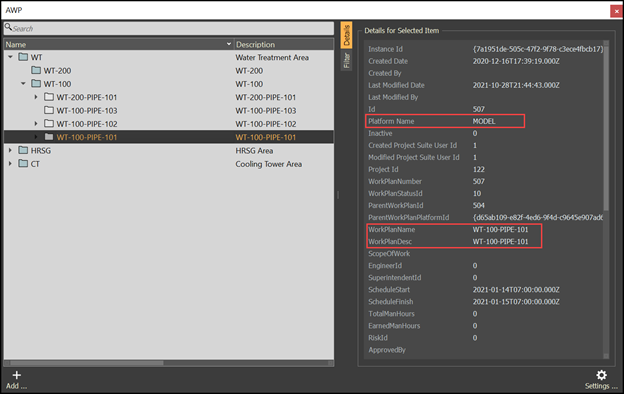
Task: Click the Cooling Tower Area description
Action: pyautogui.click(x=268, y=164)
